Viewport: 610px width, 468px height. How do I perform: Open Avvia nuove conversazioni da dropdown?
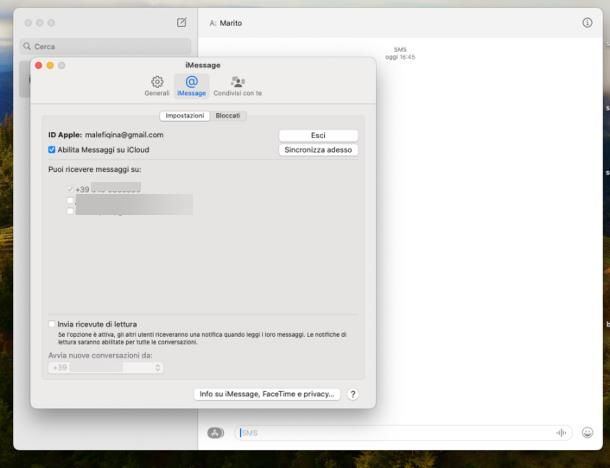(105, 368)
